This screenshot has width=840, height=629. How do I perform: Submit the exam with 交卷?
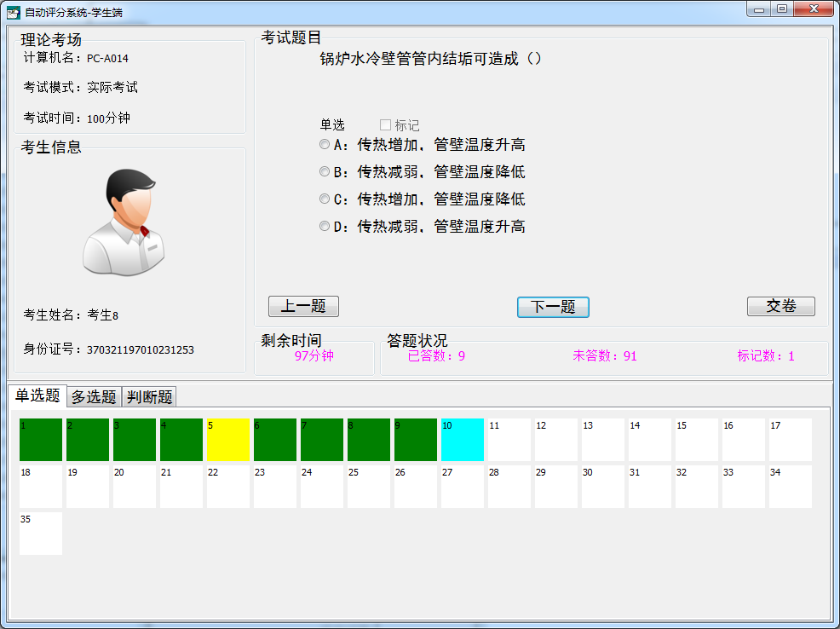pyautogui.click(x=780, y=307)
